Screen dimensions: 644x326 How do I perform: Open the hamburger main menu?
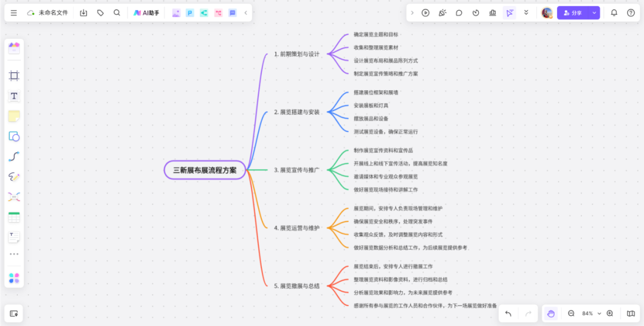click(14, 13)
